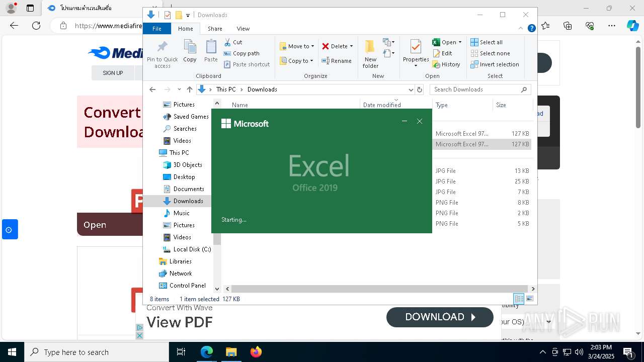Refresh the Downloads folder view
Image resolution: width=644 pixels, height=362 pixels.
pyautogui.click(x=420, y=89)
